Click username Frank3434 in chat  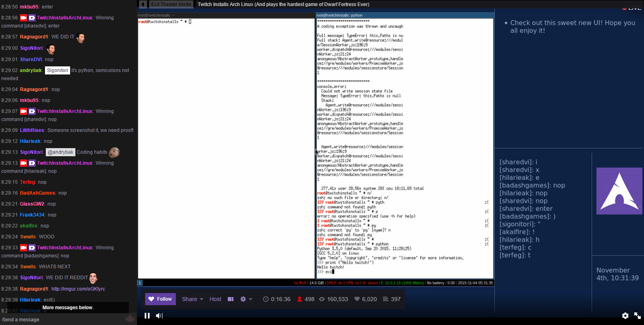pos(32,215)
